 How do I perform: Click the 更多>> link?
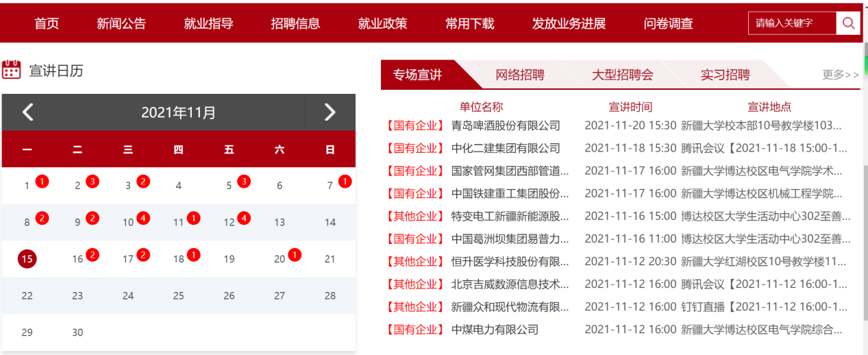(841, 75)
